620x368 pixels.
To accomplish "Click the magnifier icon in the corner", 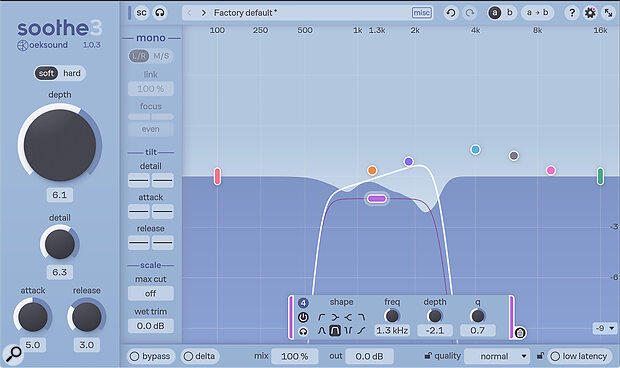I will (x=13, y=354).
